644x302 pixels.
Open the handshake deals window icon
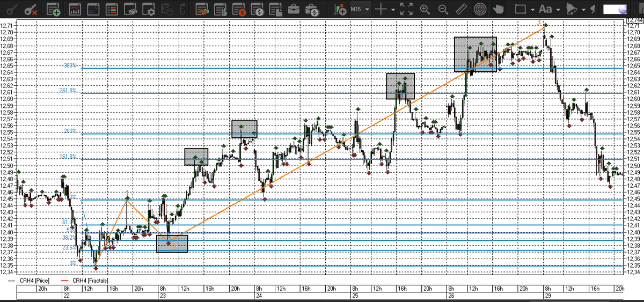click(x=130, y=9)
